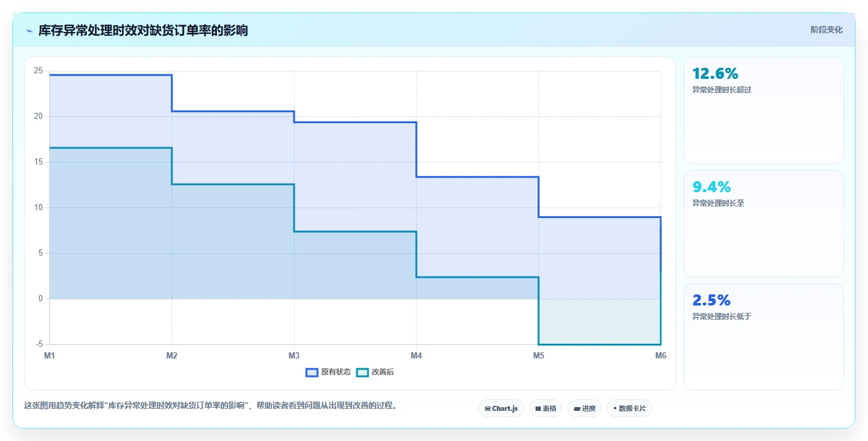Click the M4 x-axis label
This screenshot has width=868, height=441.
coord(416,355)
